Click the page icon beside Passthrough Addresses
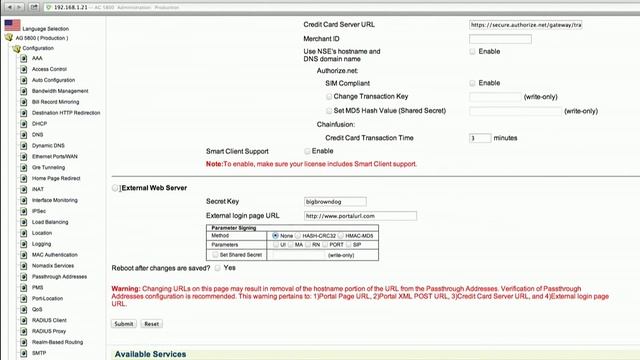The width and height of the screenshot is (640, 360). pyautogui.click(x=24, y=277)
